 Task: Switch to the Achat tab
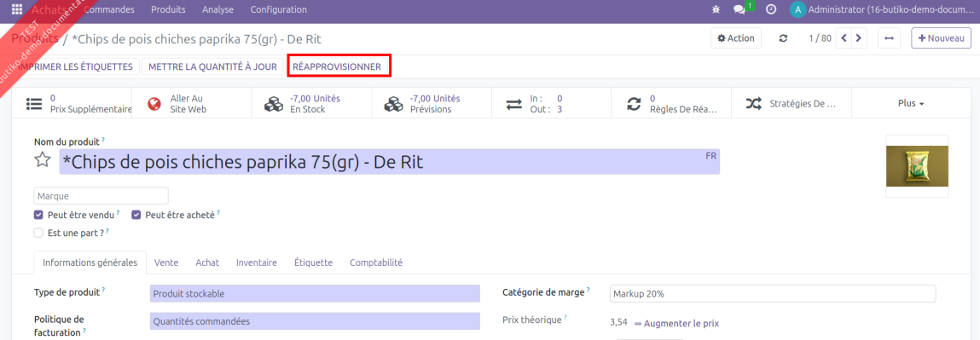[x=207, y=262]
